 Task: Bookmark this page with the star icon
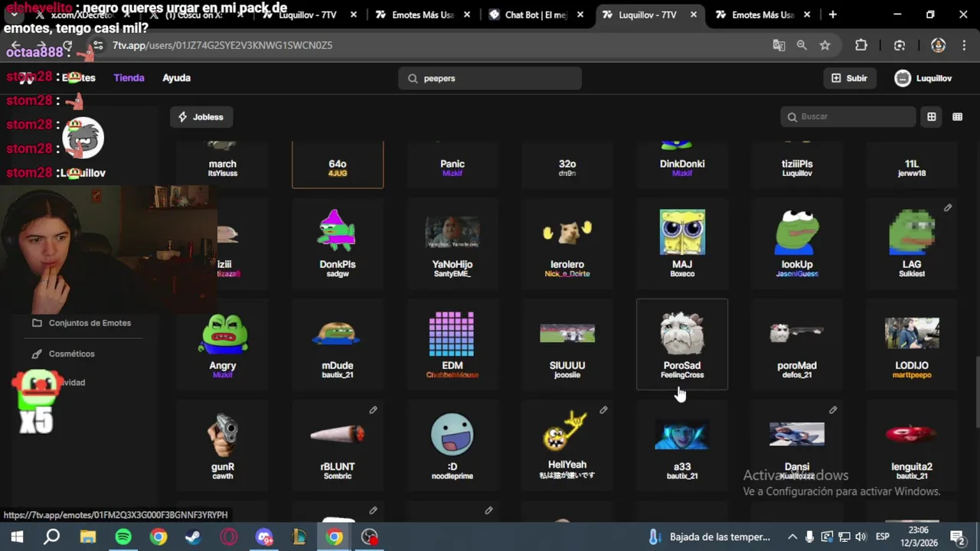(x=825, y=45)
